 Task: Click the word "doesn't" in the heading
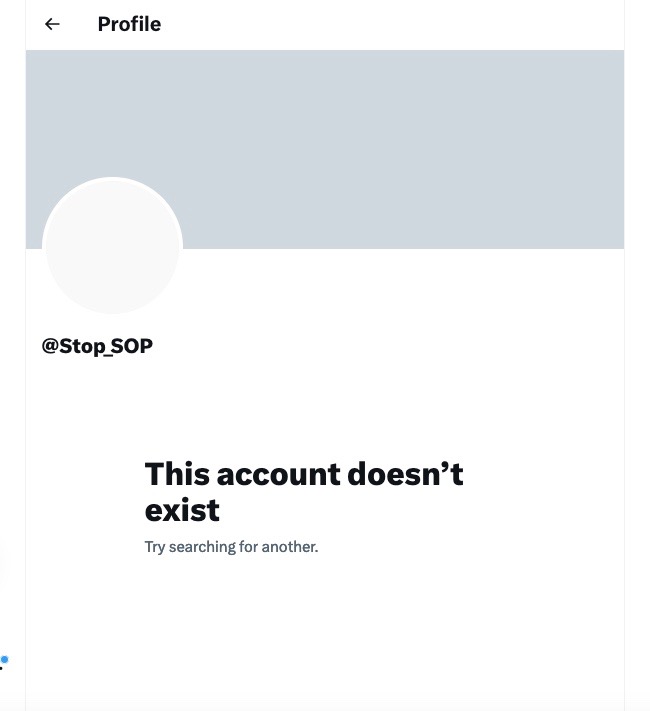405,473
